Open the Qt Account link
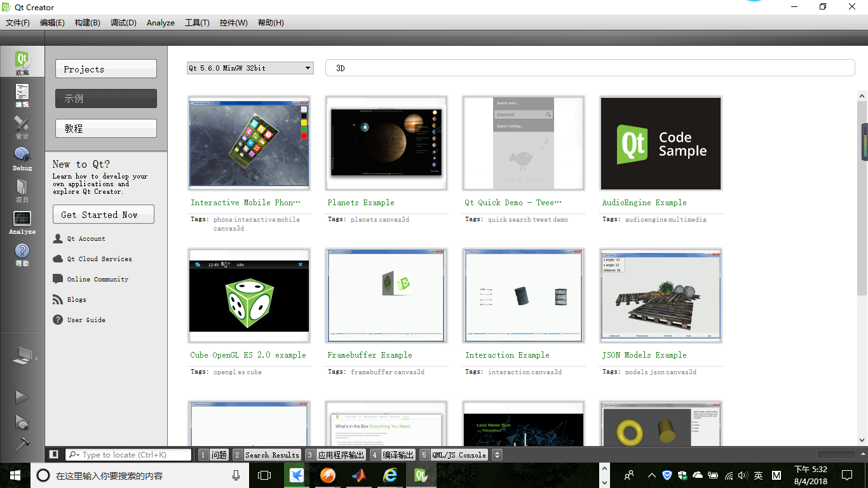Viewport: 868px width, 488px height. (x=86, y=239)
